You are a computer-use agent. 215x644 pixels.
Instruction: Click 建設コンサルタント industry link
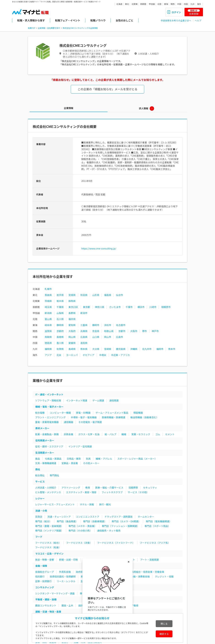click(46, 606)
